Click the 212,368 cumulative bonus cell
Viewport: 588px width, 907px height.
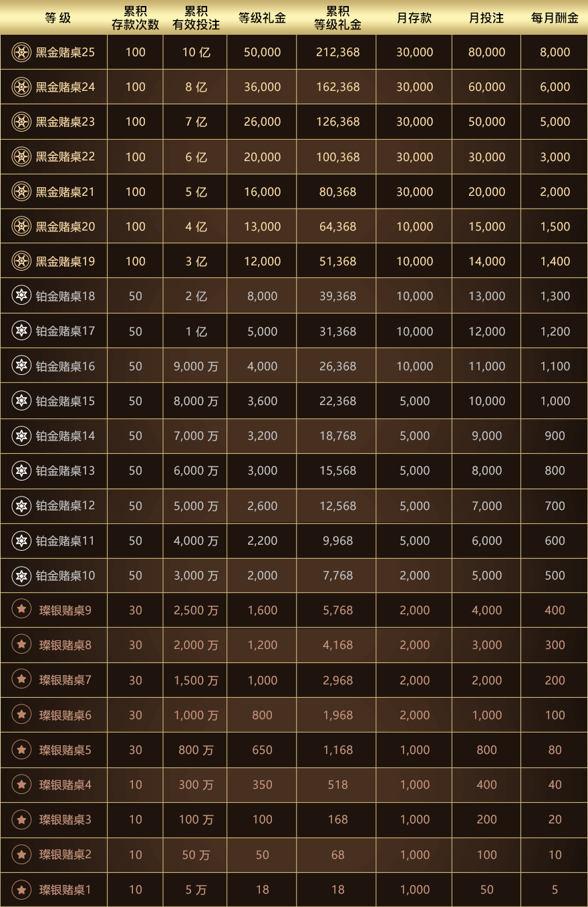coord(337,52)
